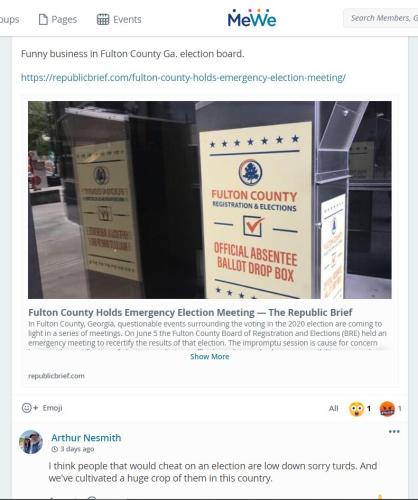Expand article preview with Show More

click(x=210, y=357)
